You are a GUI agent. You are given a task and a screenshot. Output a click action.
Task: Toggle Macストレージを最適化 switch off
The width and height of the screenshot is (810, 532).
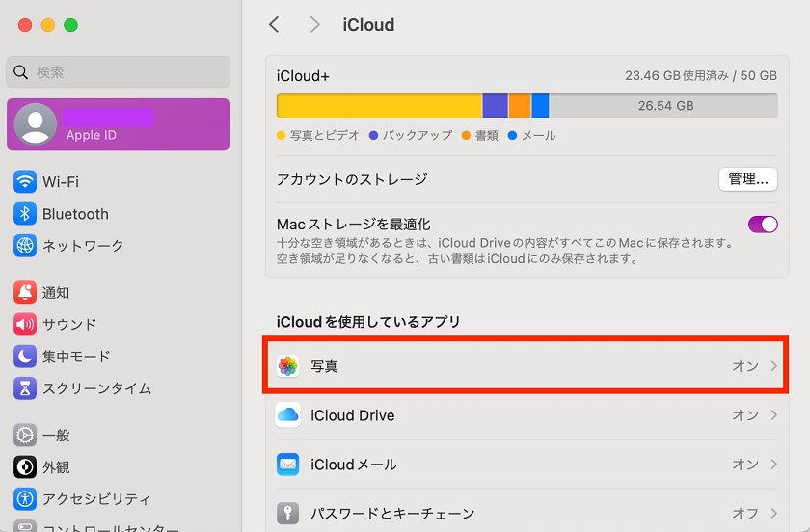pos(763,225)
